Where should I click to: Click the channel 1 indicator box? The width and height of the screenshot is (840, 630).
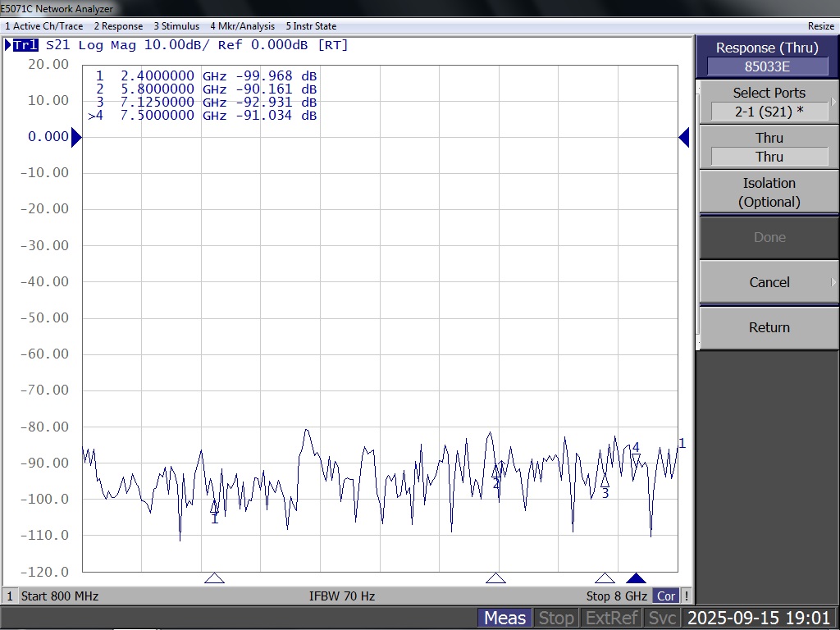pos(10,596)
